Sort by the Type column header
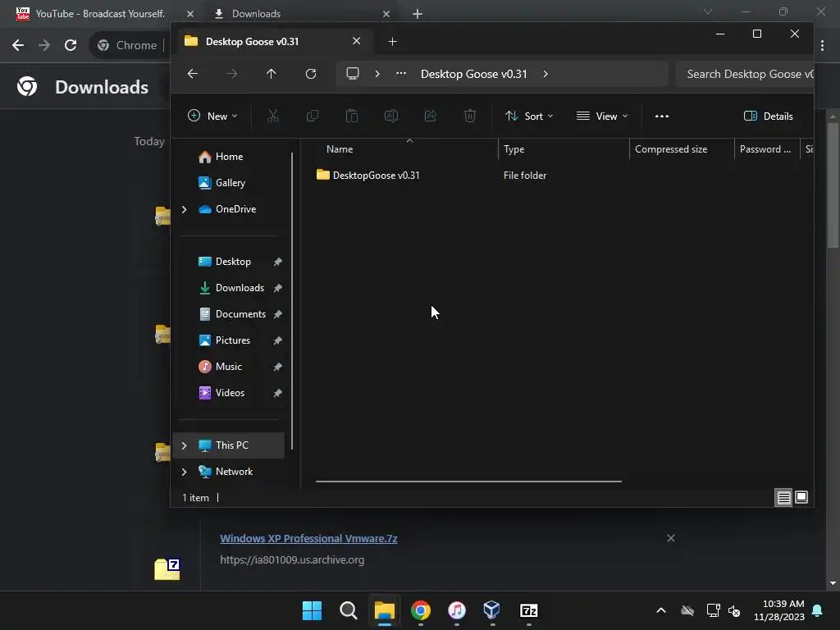840x630 pixels. [514, 149]
